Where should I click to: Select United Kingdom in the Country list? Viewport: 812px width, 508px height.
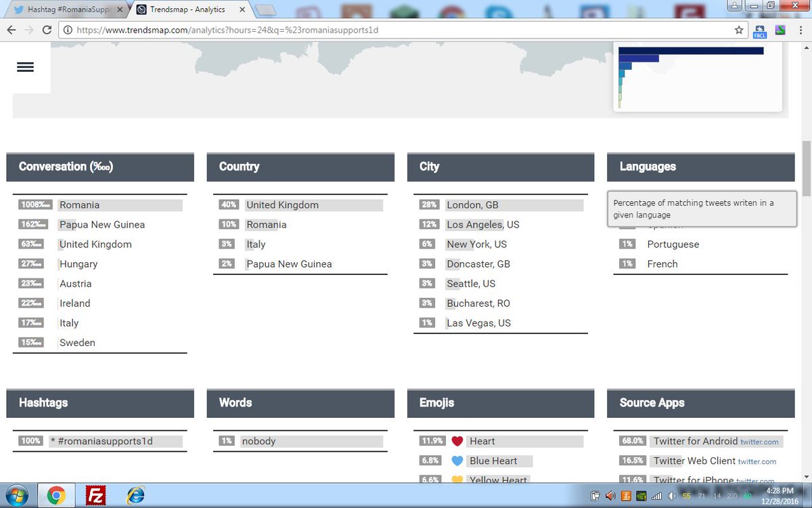coord(282,205)
